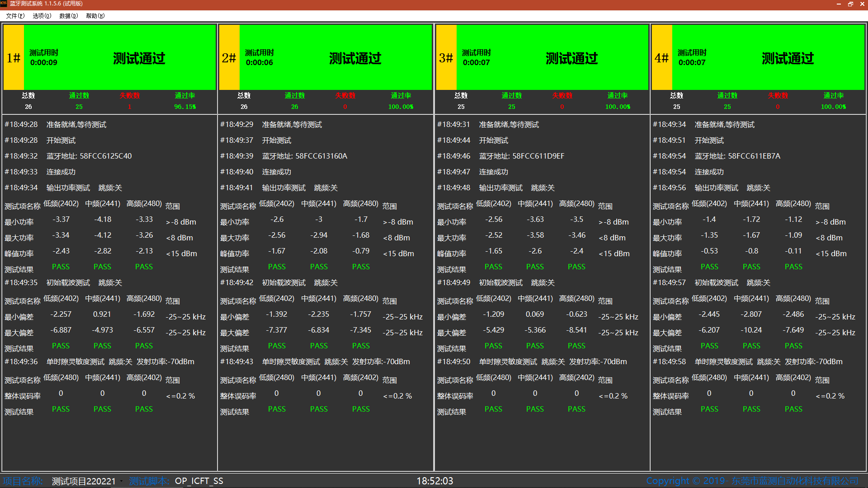Click 18:49:56 输出功率测试 log entry
The width and height of the screenshot is (868, 488).
pyautogui.click(x=712, y=188)
